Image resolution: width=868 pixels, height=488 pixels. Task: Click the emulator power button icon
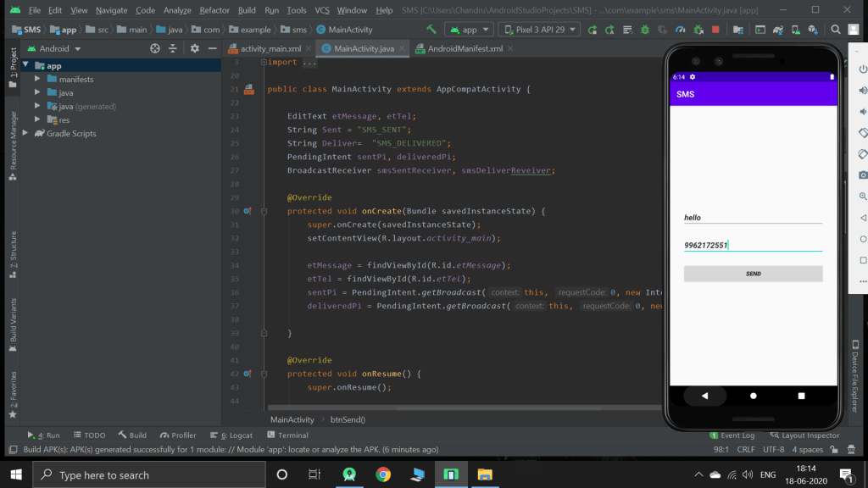(863, 69)
